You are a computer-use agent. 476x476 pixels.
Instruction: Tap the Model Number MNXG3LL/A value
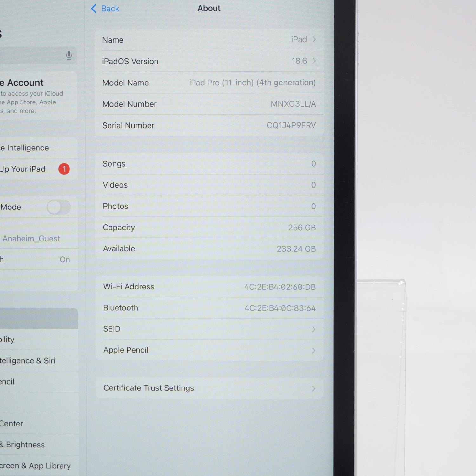click(x=293, y=104)
